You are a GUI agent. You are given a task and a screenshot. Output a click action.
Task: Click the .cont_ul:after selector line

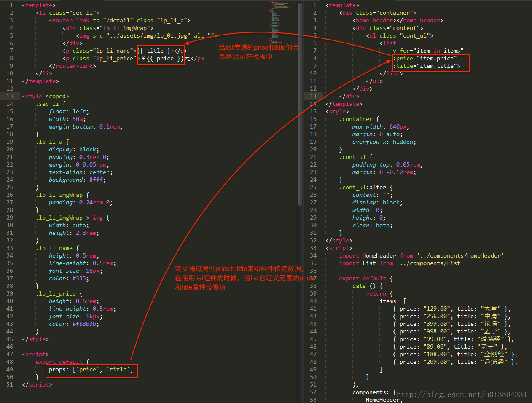coord(366,187)
